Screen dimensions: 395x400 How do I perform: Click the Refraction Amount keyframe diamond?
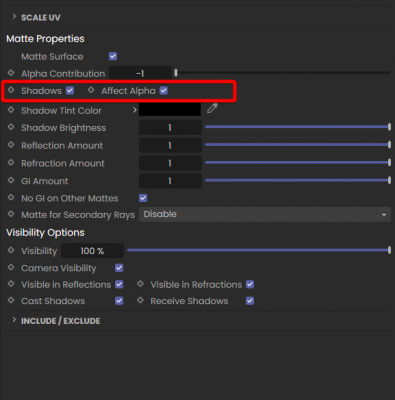11,162
